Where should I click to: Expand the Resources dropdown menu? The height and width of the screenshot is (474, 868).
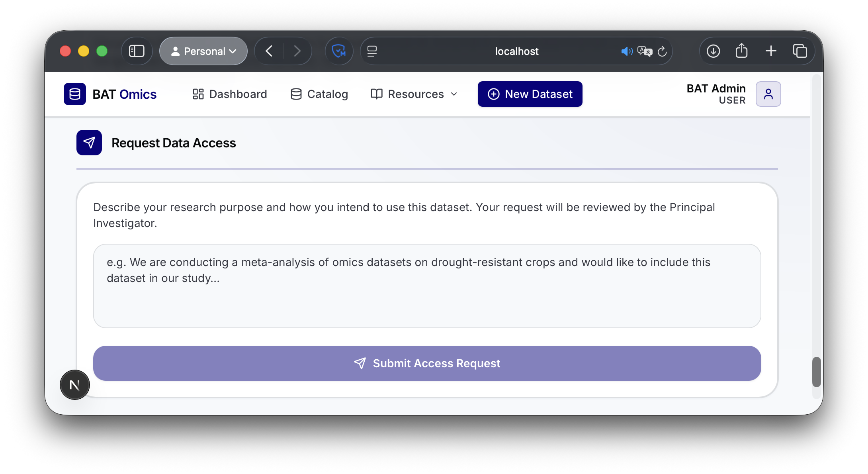point(414,94)
